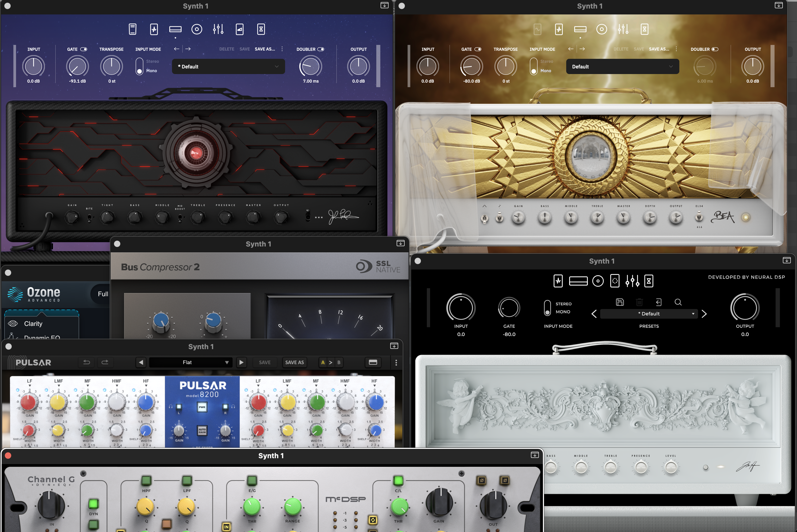Select amp head icon in purple amp toolbar
The image size is (797, 532).
coord(175,29)
